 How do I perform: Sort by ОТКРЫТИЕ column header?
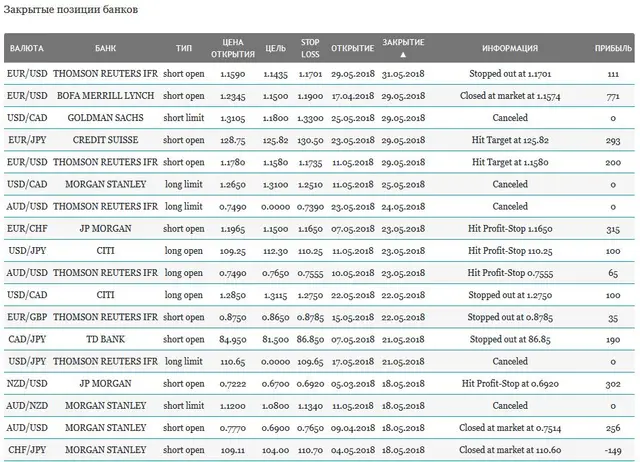pyautogui.click(x=353, y=48)
